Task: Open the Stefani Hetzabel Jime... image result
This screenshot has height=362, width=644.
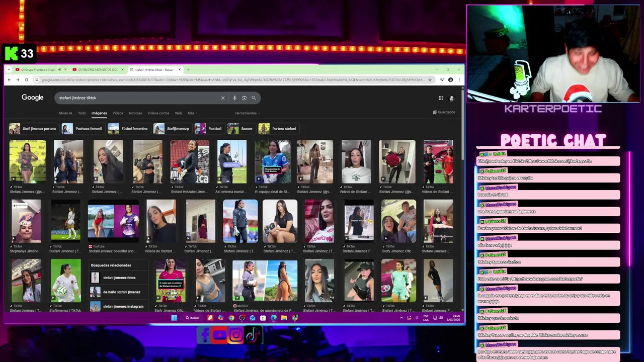Action: coord(189,166)
